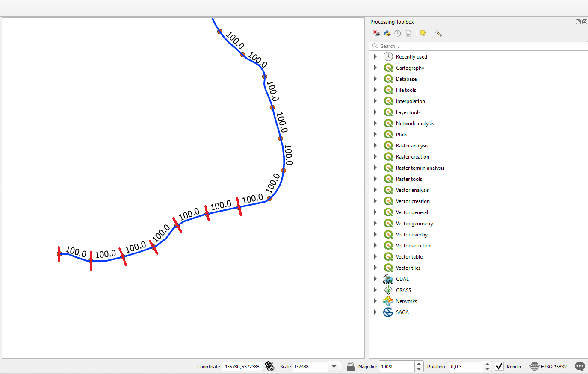Click the Rotation value field
This screenshot has height=374, width=588.
(466, 366)
